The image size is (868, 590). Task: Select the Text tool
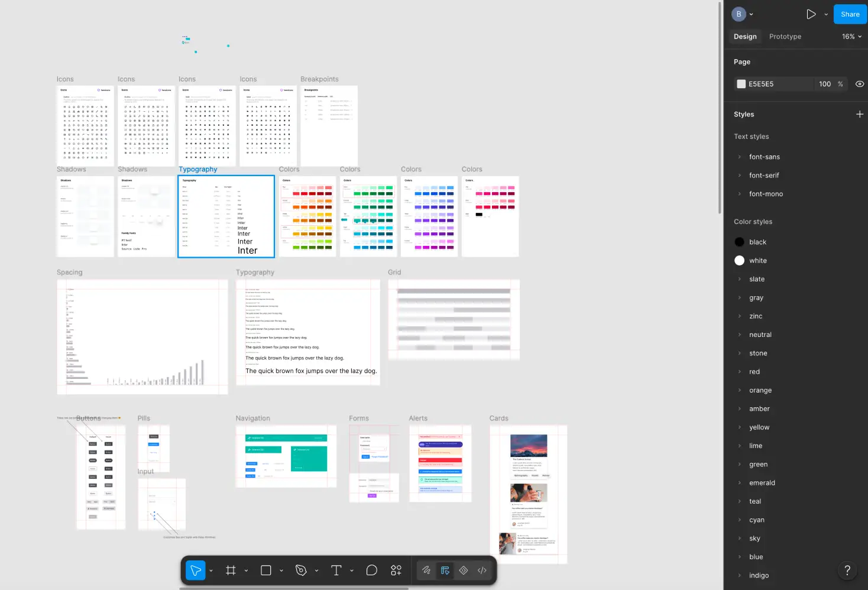click(x=336, y=570)
